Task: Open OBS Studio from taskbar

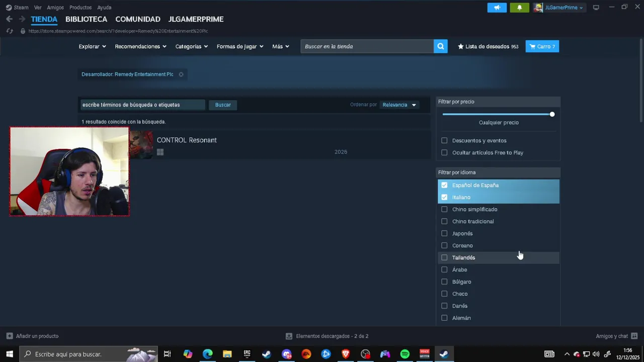Action: [x=365, y=354]
